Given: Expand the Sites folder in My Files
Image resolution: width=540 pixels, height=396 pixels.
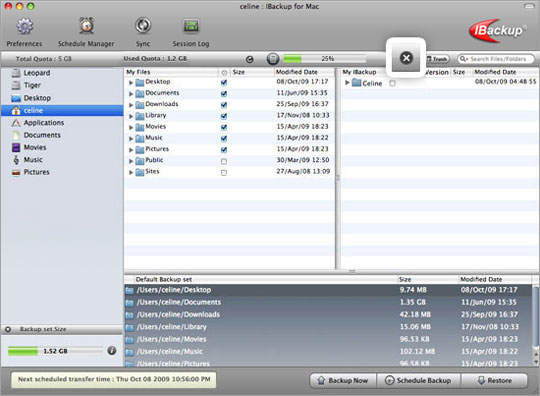Looking at the screenshot, I should click(131, 172).
